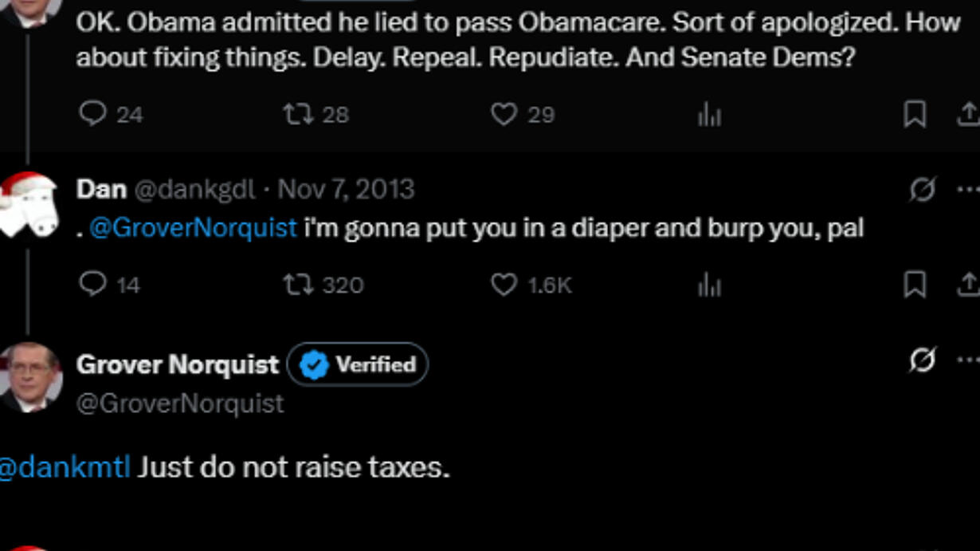Open more options menu on Dan's tweet
980x551 pixels.
pos(968,190)
